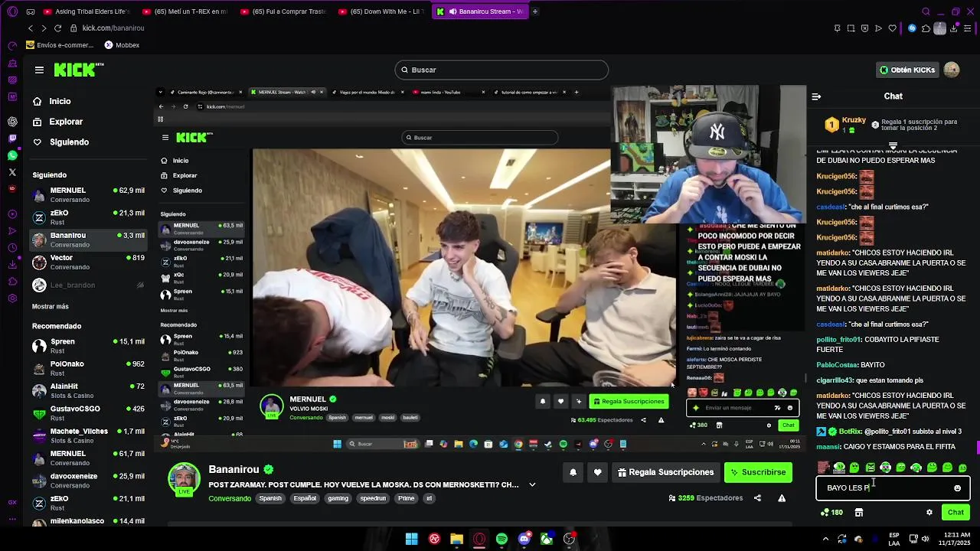Open the chat shop icon
The width and height of the screenshot is (980, 551).
[859, 513]
